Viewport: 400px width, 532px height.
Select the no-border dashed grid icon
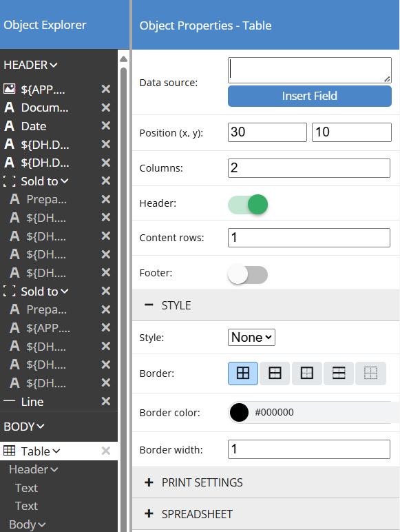tap(370, 374)
